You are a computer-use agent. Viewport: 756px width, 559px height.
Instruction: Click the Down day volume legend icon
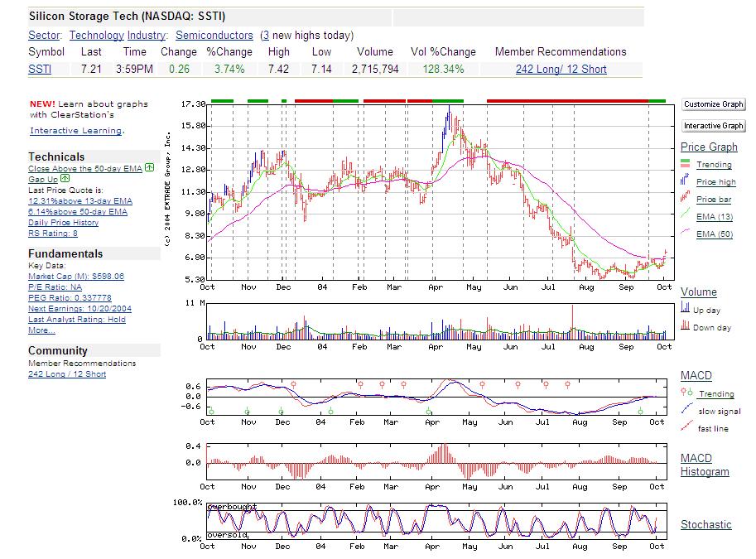(x=685, y=326)
